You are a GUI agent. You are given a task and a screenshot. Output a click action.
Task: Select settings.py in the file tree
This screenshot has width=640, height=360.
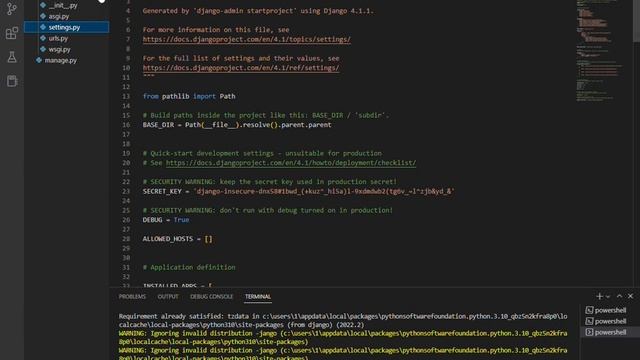[x=67, y=27]
